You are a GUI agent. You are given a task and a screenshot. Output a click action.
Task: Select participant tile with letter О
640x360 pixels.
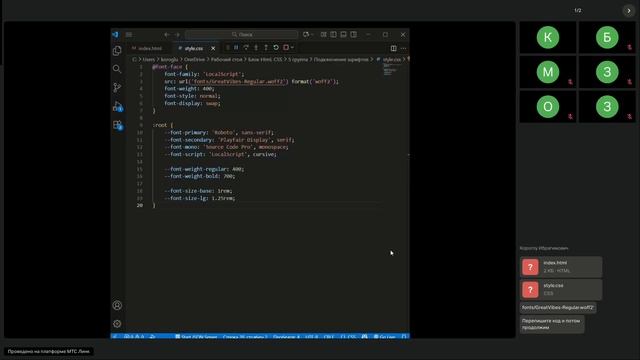(548, 107)
